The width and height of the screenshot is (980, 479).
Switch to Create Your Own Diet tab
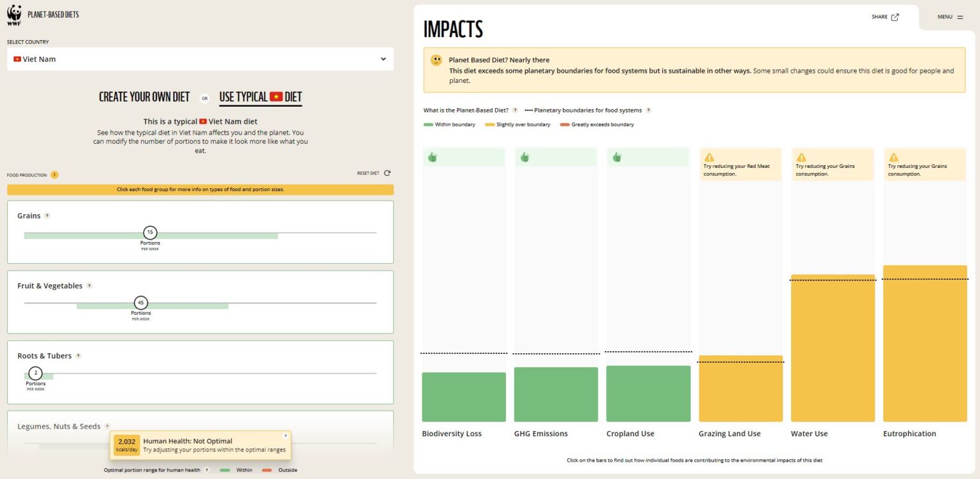tap(144, 97)
